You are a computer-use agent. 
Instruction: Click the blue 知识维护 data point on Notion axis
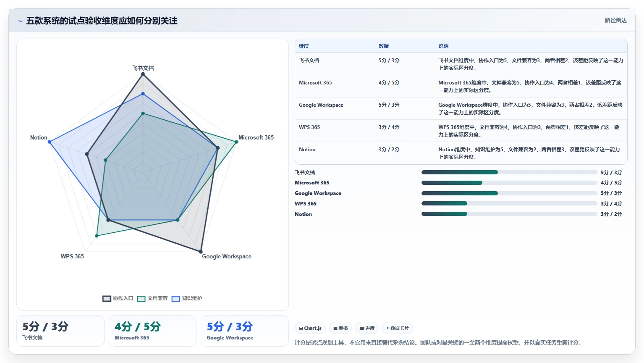click(x=50, y=142)
